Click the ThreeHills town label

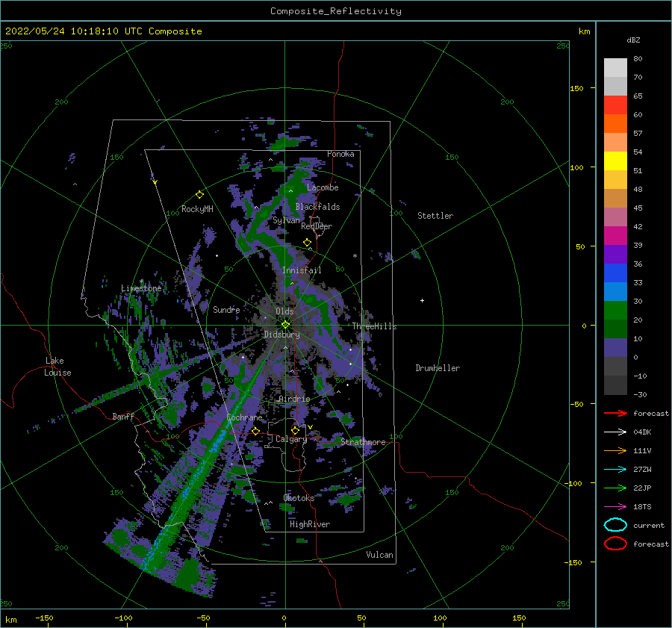(x=374, y=326)
